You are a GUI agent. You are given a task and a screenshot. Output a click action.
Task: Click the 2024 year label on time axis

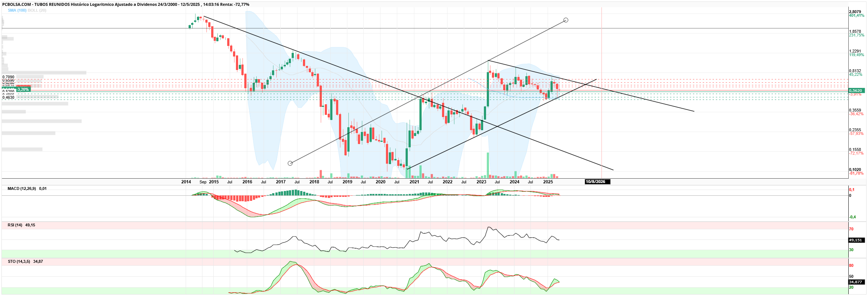514,182
